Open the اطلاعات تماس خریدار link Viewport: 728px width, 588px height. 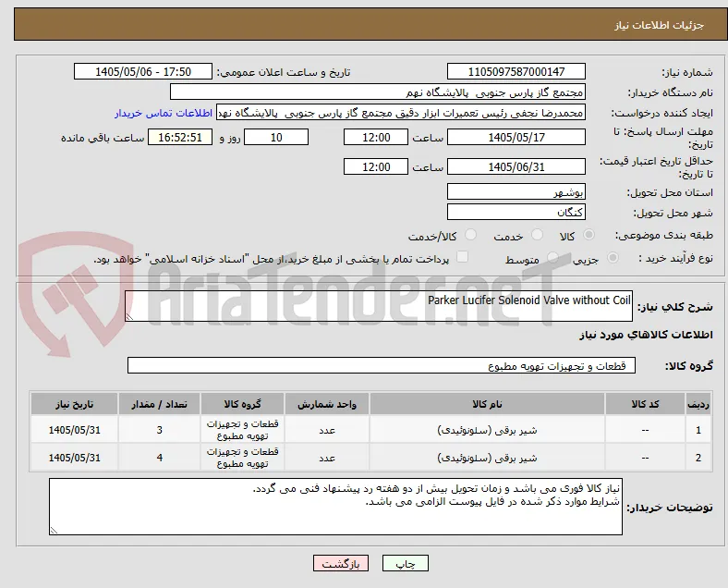coord(164,114)
